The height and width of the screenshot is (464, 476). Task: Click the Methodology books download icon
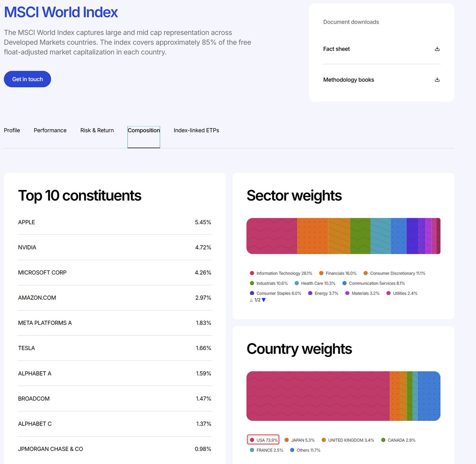tap(437, 80)
